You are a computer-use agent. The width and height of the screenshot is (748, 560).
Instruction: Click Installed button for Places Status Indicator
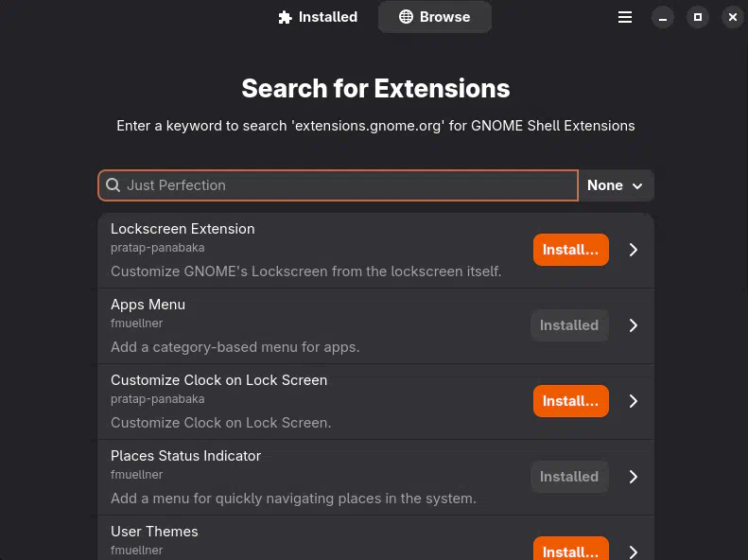tap(569, 477)
